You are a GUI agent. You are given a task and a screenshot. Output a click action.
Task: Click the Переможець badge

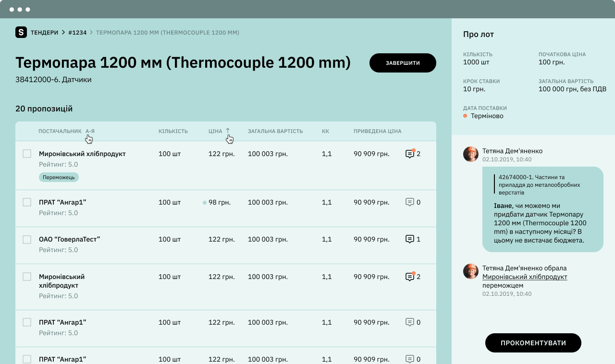[59, 177]
